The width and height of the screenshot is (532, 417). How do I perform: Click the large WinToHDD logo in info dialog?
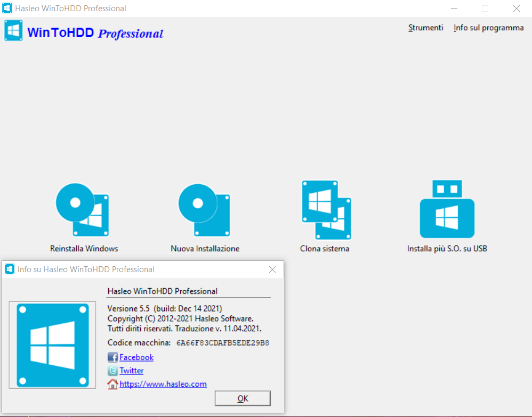pos(53,345)
